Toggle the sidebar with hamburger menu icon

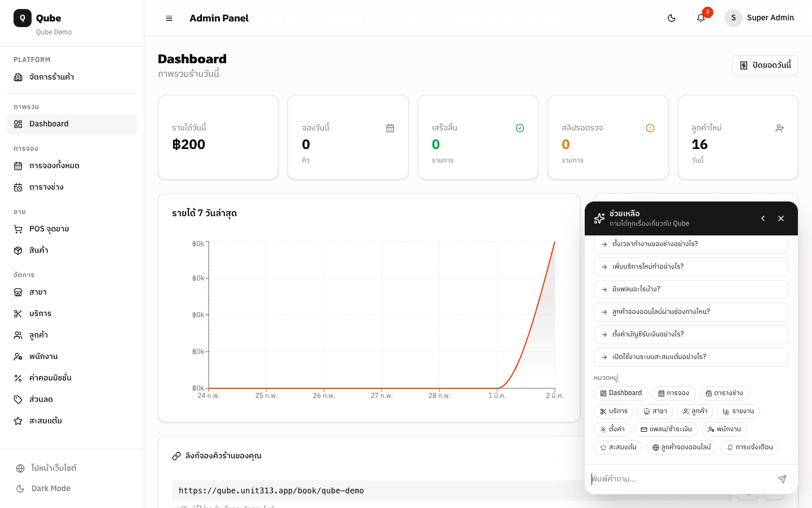(x=169, y=18)
